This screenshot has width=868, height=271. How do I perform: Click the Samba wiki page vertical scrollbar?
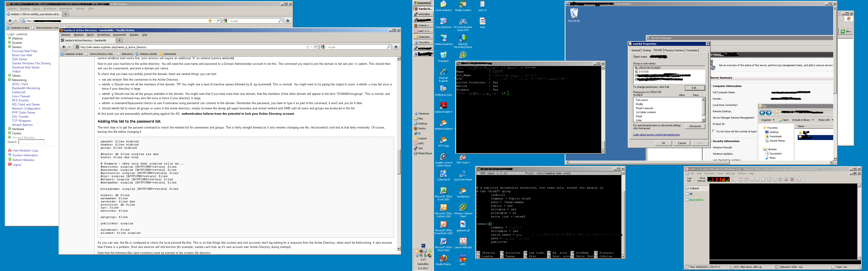(399, 162)
